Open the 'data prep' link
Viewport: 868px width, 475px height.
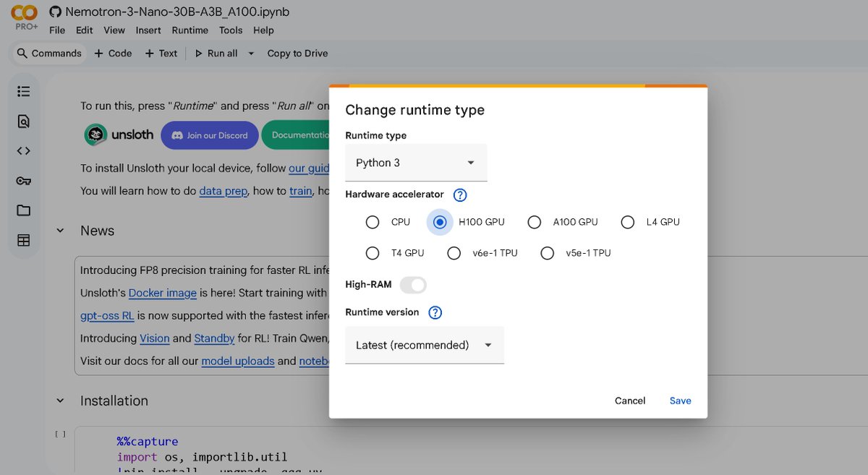click(224, 191)
